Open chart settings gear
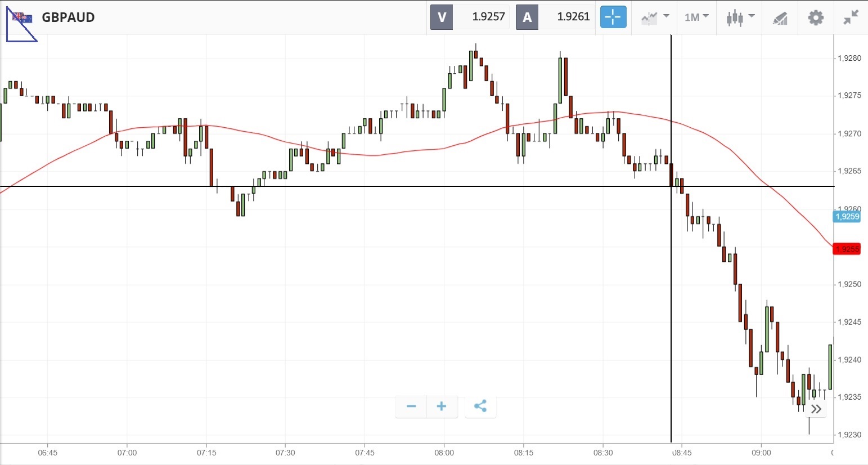The width and height of the screenshot is (868, 465). [x=816, y=17]
